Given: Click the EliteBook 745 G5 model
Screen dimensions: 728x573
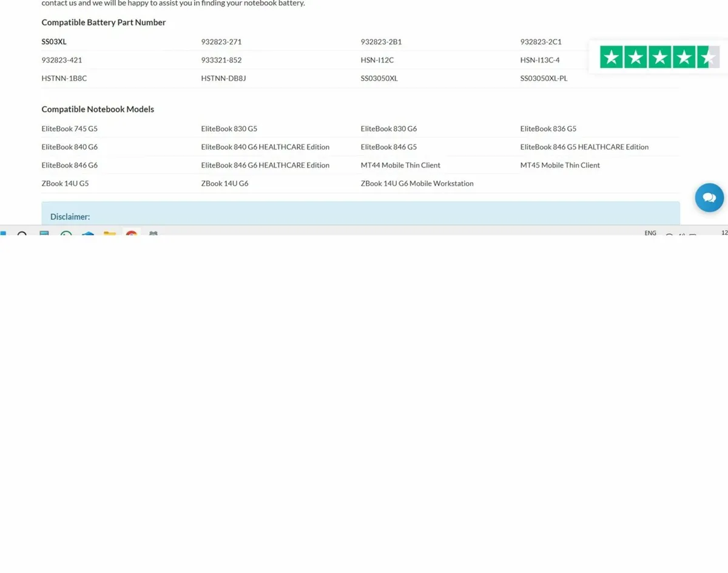Looking at the screenshot, I should pyautogui.click(x=70, y=129).
